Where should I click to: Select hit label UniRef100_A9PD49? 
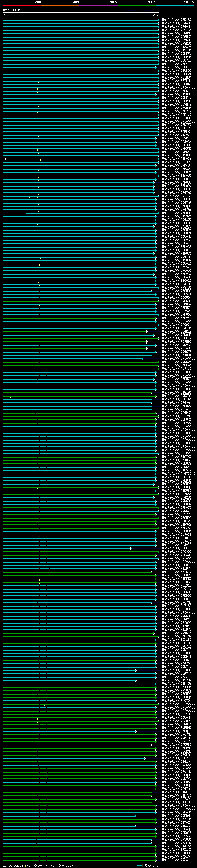(177, 84)
